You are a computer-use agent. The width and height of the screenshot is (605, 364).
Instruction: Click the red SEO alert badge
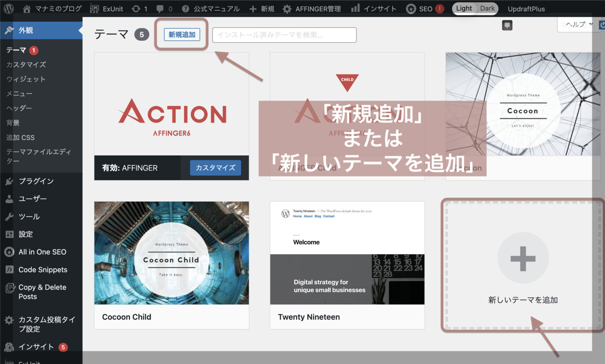440,9
